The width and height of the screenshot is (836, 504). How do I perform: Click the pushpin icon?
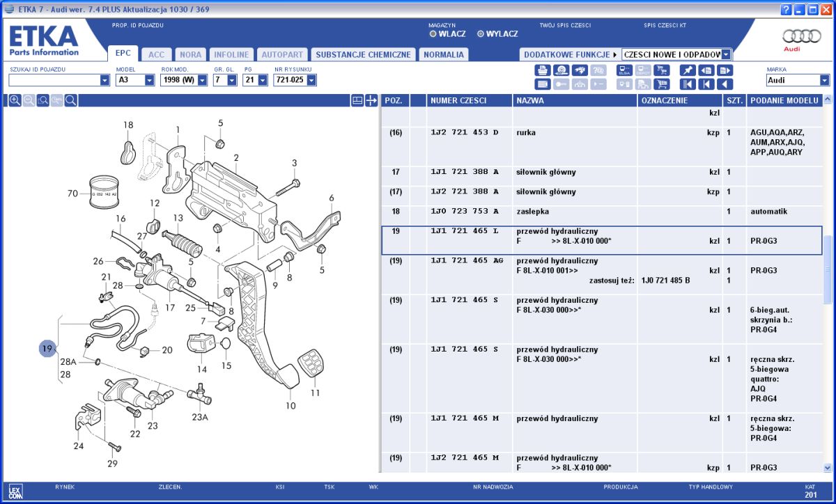point(688,70)
